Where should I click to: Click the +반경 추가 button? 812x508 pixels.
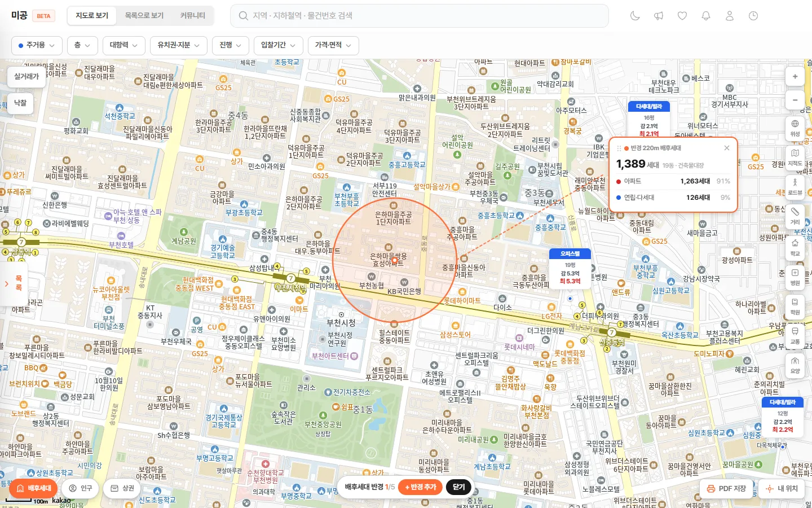pos(421,487)
